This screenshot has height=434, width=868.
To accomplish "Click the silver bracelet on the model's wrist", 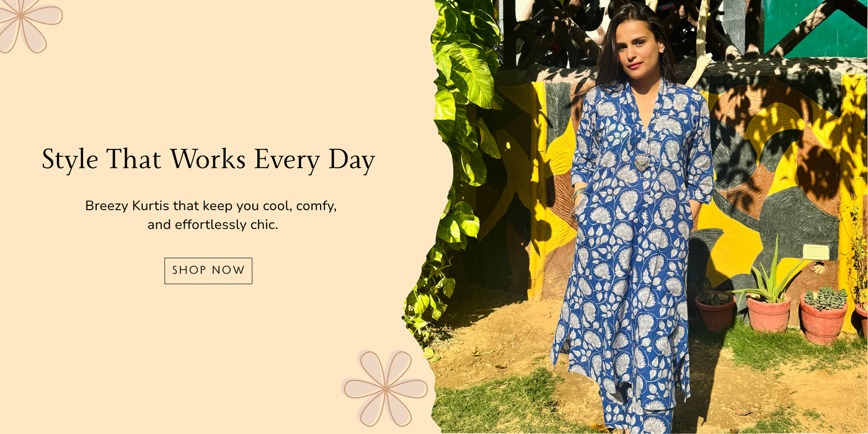I will click(x=578, y=194).
